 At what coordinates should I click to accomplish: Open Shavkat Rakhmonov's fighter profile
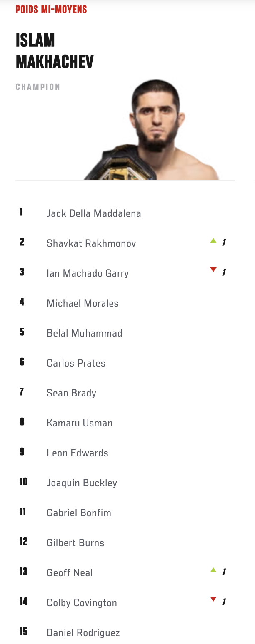click(91, 243)
